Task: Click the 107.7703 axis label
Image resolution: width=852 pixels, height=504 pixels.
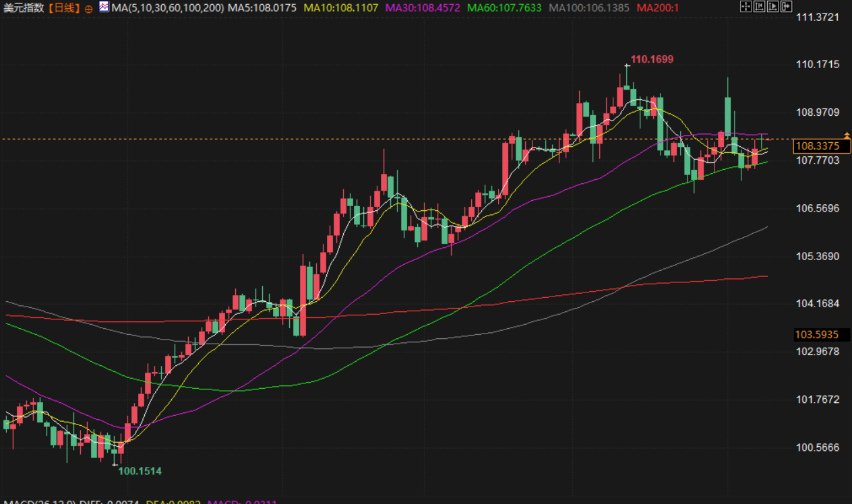Action: tap(818, 160)
